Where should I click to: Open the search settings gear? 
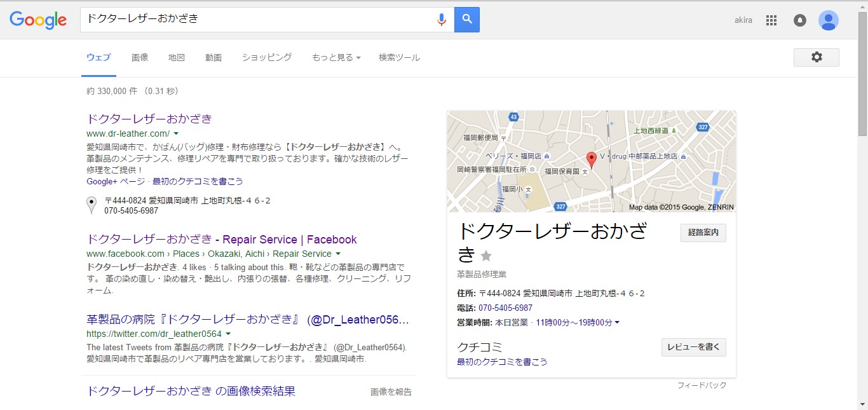817,57
